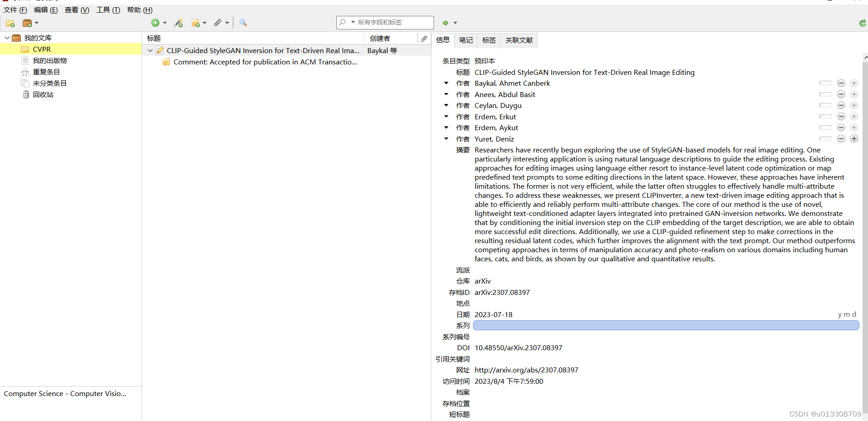868x421 pixels.
Task: Click the DOI label link
Action: [x=463, y=348]
